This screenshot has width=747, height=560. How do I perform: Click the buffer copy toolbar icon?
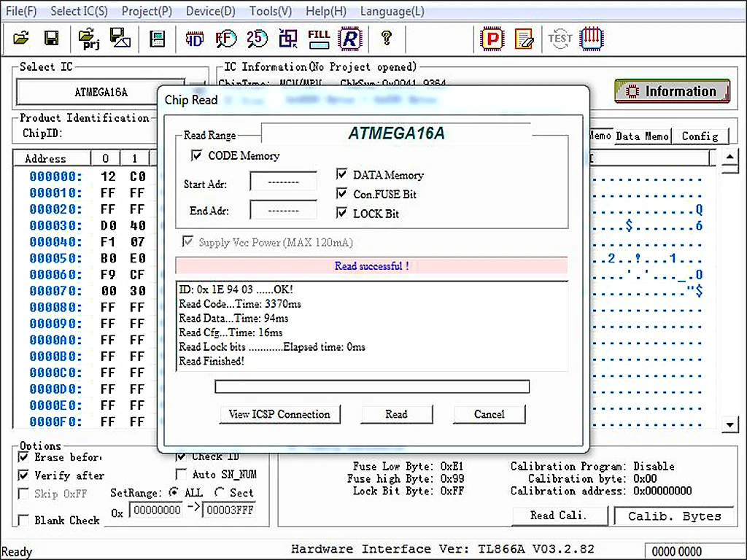coord(288,39)
